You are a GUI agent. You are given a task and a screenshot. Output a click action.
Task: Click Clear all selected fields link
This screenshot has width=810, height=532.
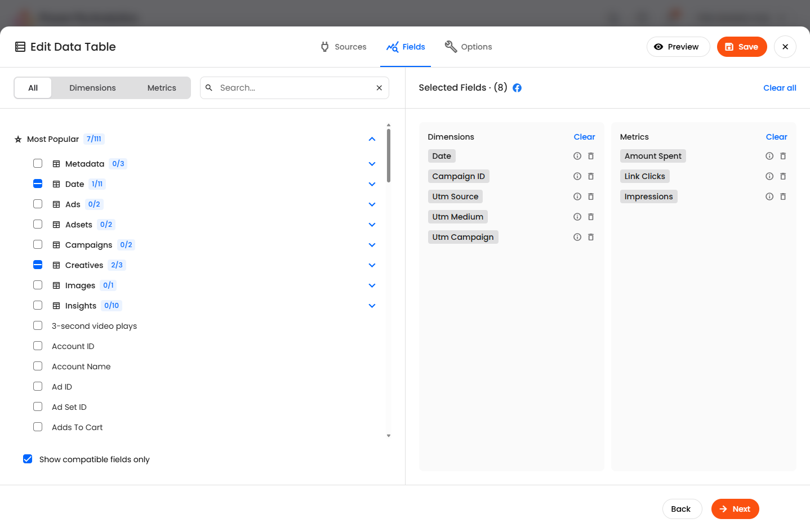(x=780, y=88)
